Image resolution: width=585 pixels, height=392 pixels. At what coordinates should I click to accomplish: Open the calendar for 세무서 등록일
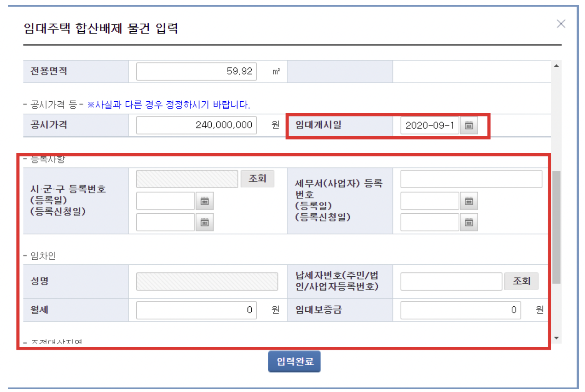tap(469, 201)
